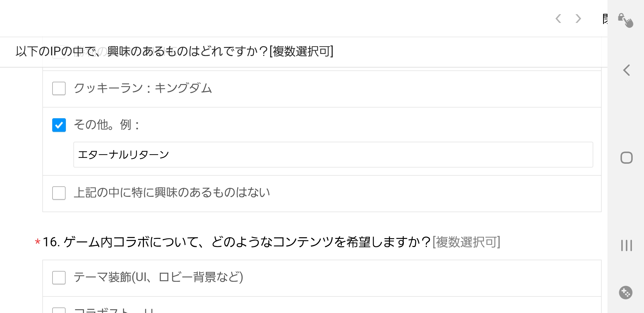Viewport: 644px width, 313px height.
Task: Go to next page with right chevron
Action: coord(578,19)
